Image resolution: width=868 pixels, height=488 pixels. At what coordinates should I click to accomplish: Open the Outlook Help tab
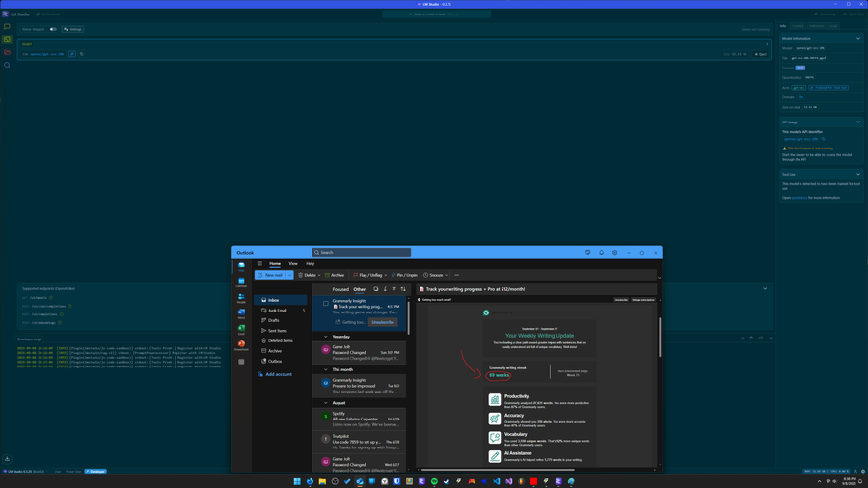point(310,264)
